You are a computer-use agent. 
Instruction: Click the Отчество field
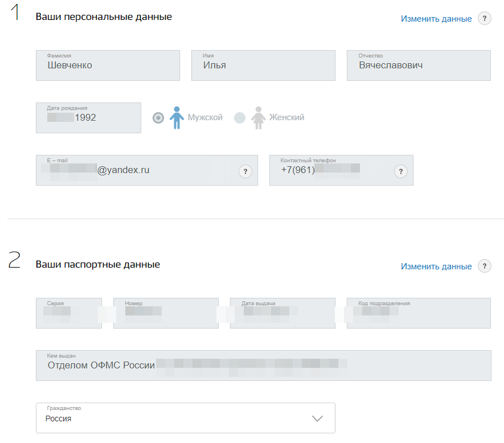coord(418,65)
